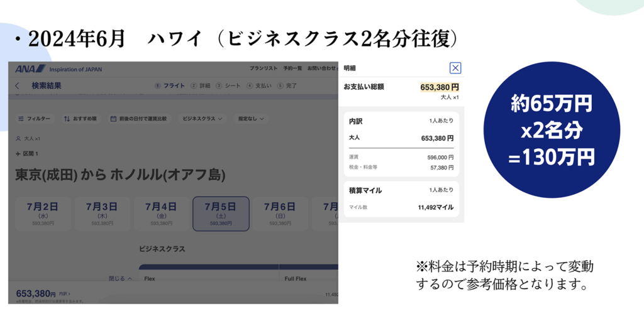This screenshot has width=644, height=311.
Task: Choose the highlighted 7月5日 date card
Action: [221, 214]
